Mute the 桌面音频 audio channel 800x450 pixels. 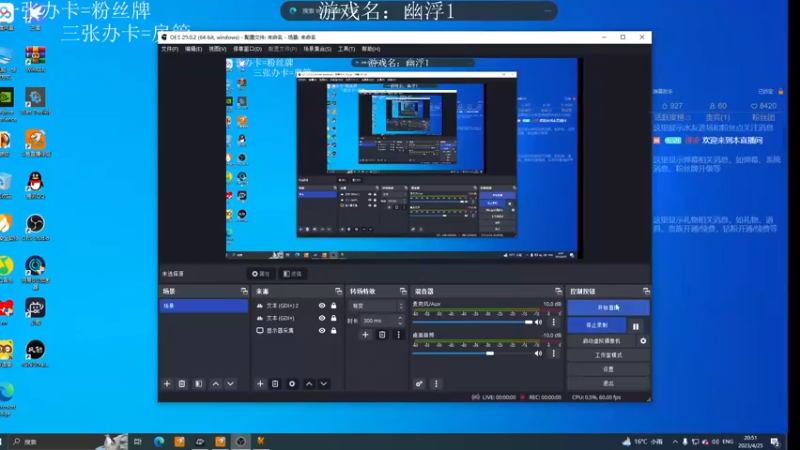[x=538, y=353]
